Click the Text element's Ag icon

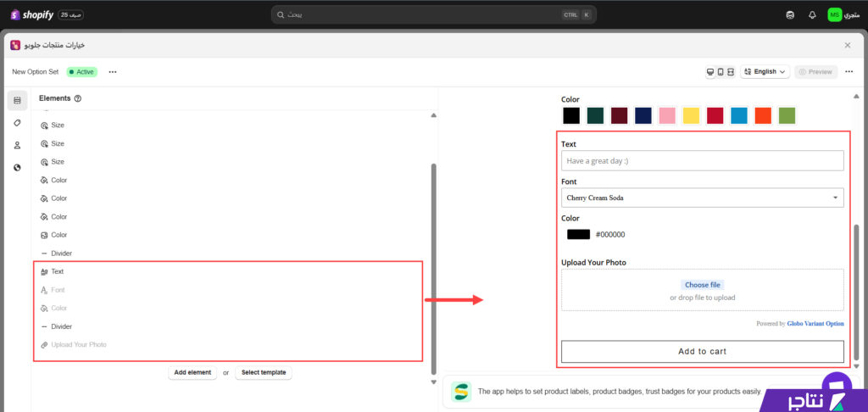click(44, 271)
